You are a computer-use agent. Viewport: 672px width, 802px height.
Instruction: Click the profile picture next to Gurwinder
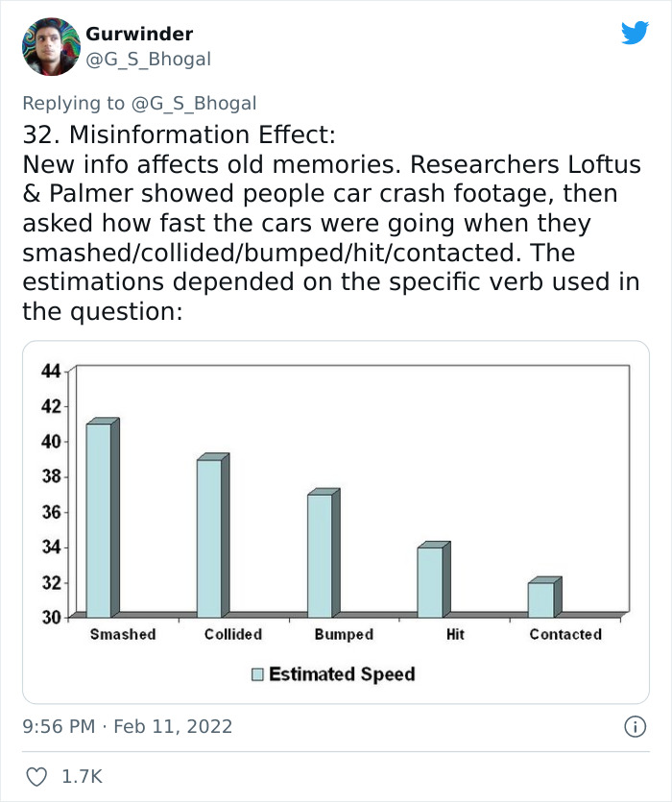[49, 45]
